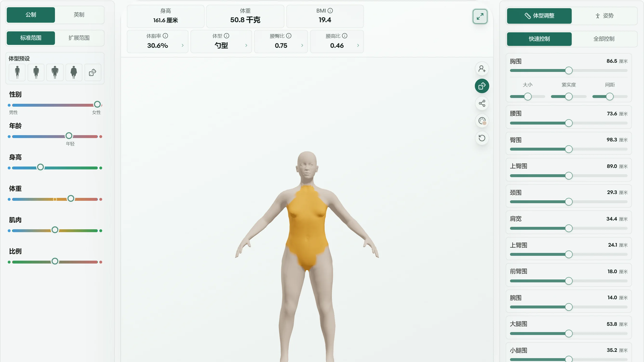The height and width of the screenshot is (362, 644).
Task: Click the 性别 slider handle near 女性
Action: 97,104
